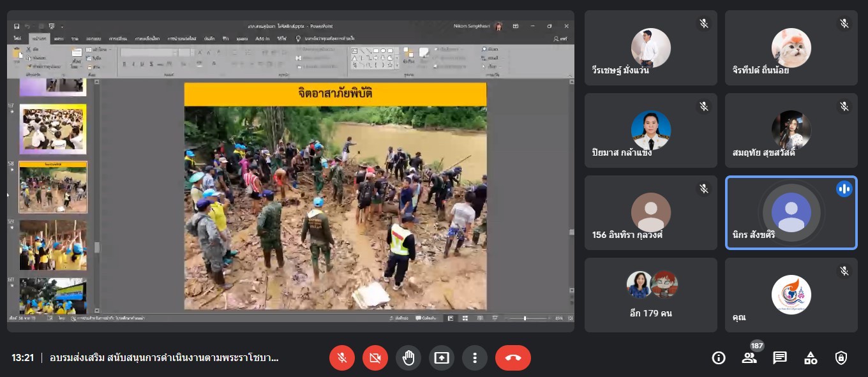The width and height of the screenshot is (868, 377).
Task: Click the Save icon in PowerPoint title bar
Action: pos(16,26)
